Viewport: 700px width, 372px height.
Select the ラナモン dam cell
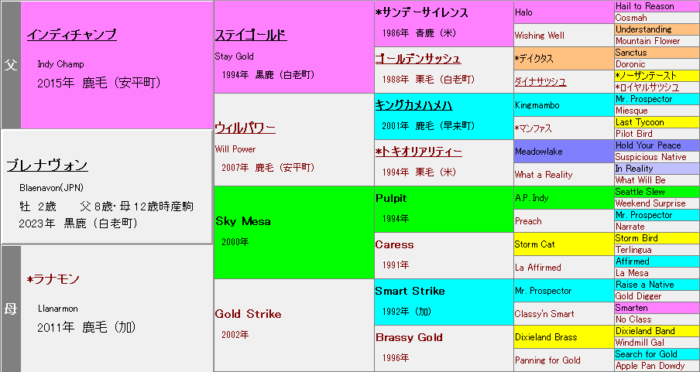coord(117,309)
